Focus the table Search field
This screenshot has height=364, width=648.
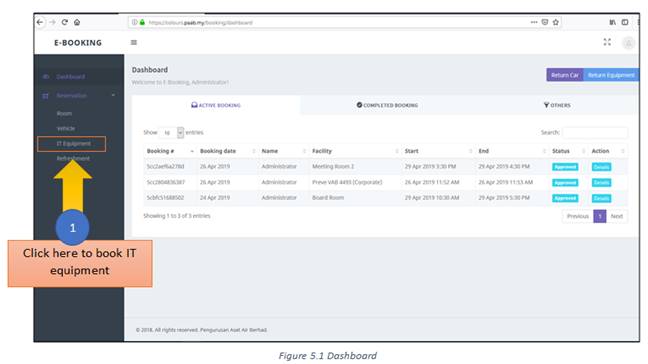click(595, 133)
